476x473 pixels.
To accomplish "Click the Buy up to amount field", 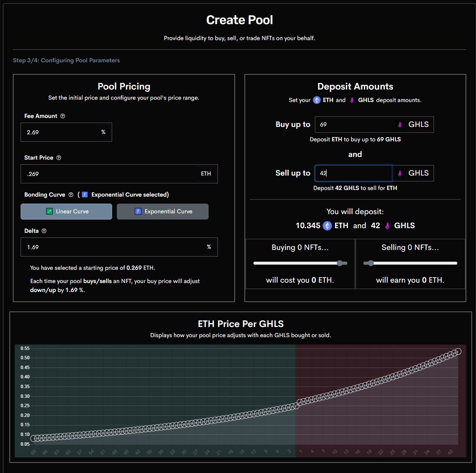I will pyautogui.click(x=354, y=125).
